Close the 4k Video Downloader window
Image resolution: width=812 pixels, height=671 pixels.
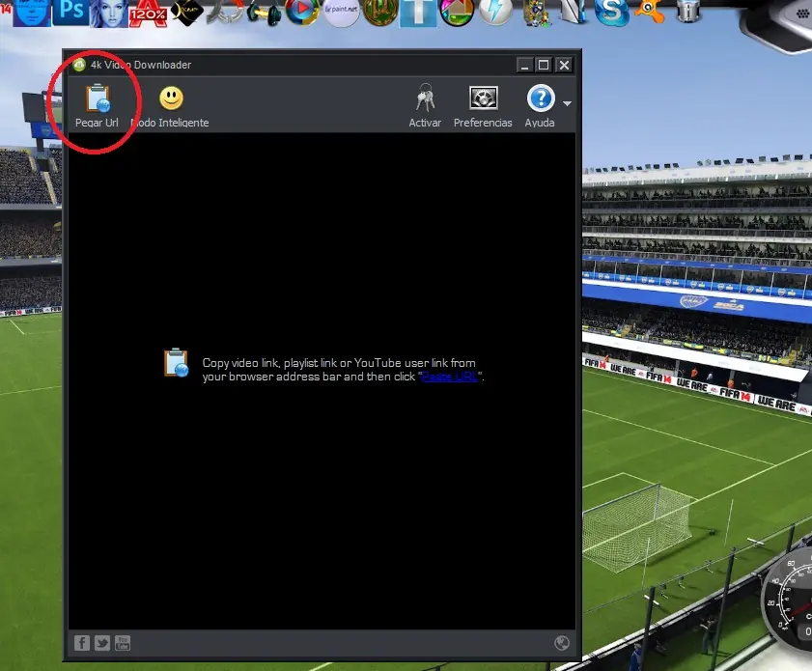[x=564, y=65]
